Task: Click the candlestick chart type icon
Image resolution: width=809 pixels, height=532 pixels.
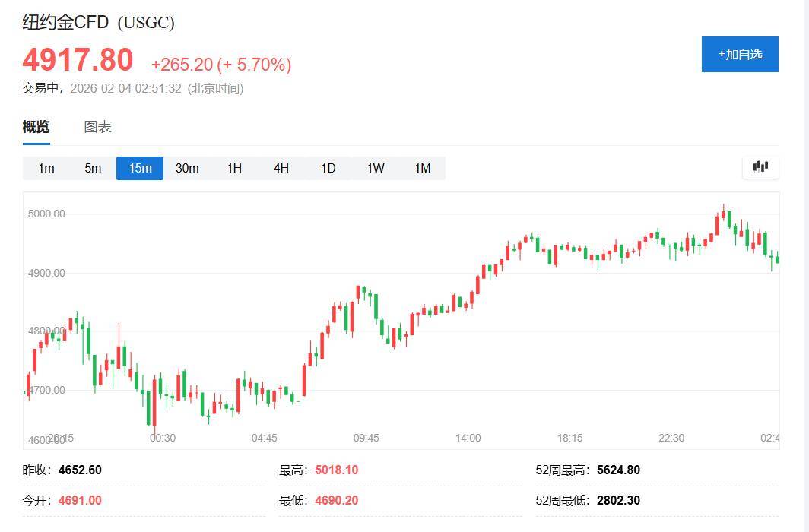Action: click(760, 167)
